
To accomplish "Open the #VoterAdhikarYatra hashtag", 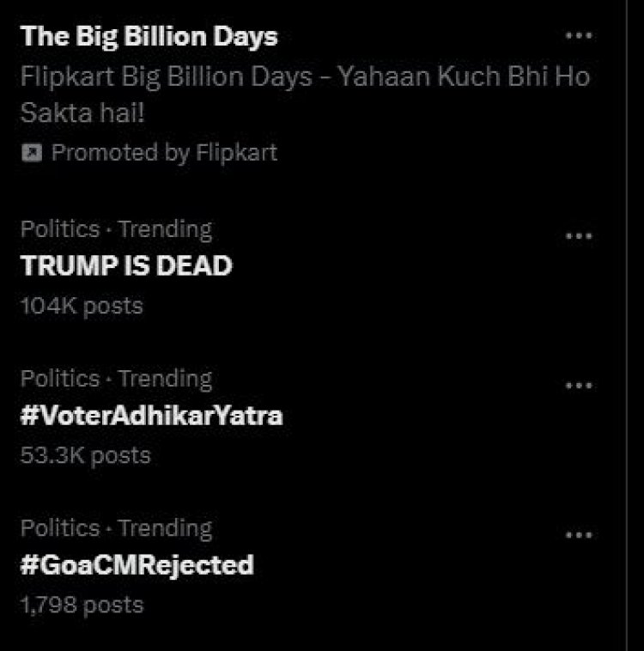I will (x=151, y=416).
